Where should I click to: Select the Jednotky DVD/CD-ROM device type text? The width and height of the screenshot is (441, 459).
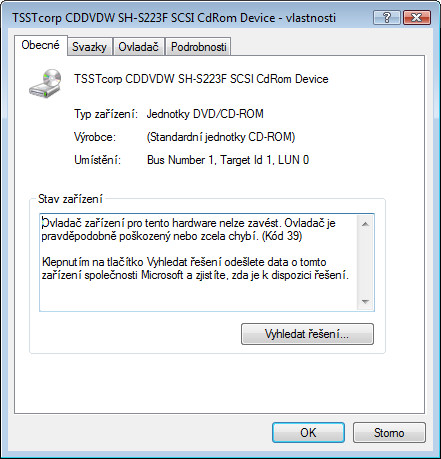(x=205, y=114)
